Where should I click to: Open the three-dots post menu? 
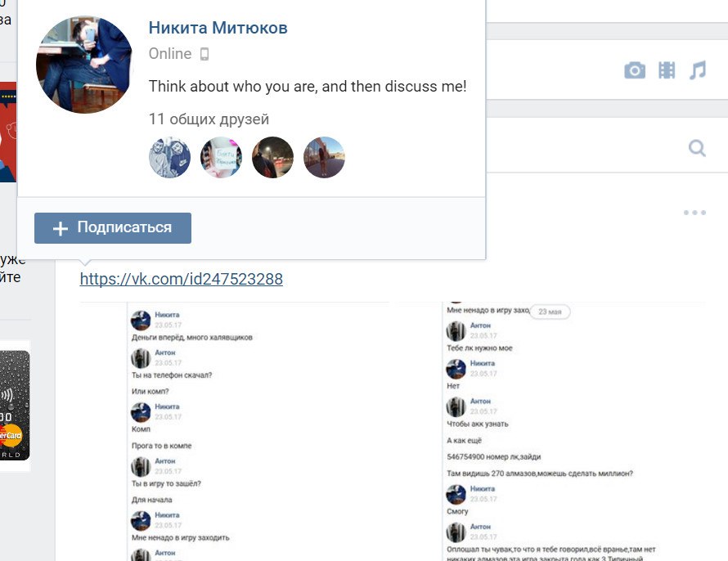tap(694, 213)
